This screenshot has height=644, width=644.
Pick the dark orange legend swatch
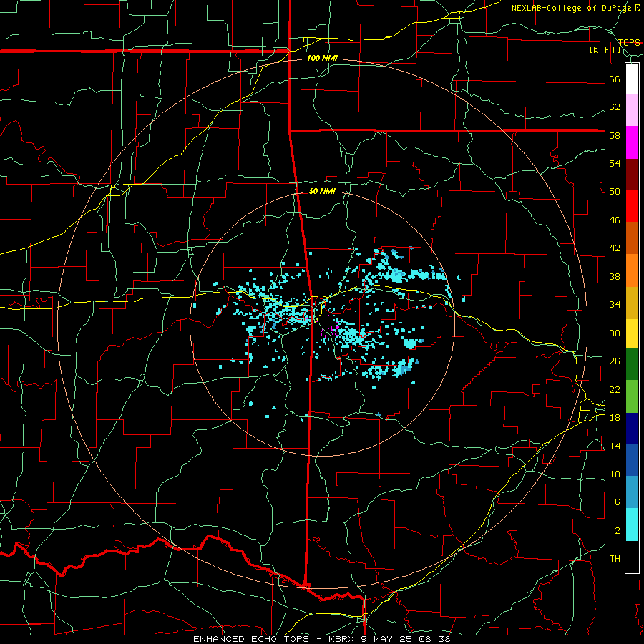tap(632, 238)
